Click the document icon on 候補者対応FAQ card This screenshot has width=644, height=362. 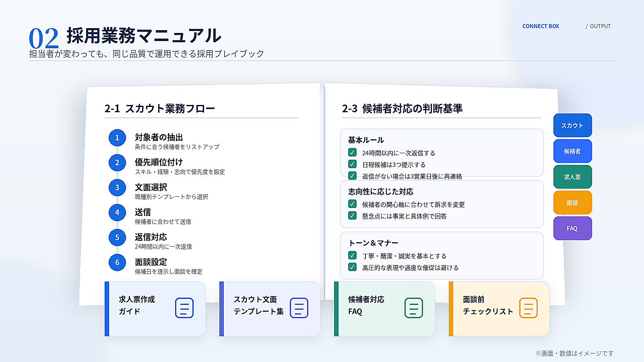[414, 308]
